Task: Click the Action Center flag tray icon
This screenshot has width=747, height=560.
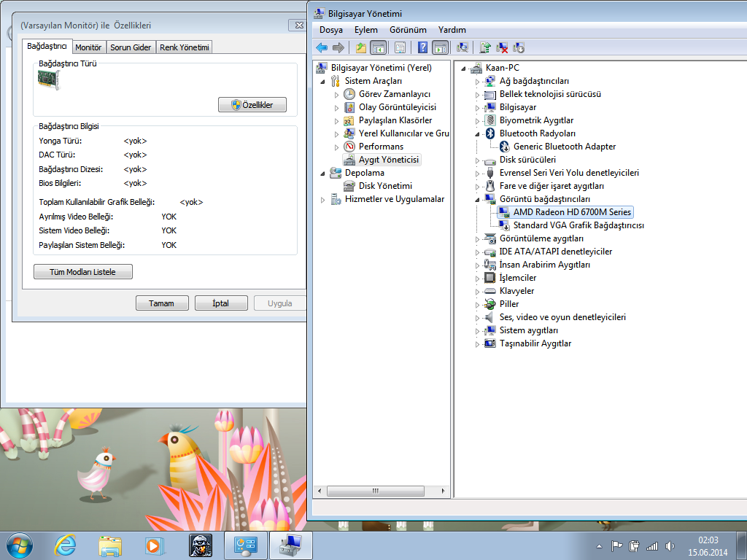Action: 617,546
